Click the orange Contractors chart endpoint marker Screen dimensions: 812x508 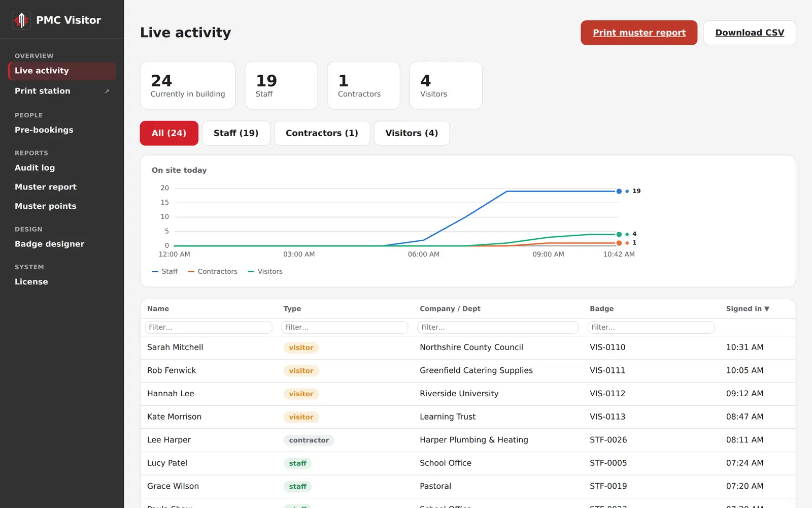(x=619, y=243)
